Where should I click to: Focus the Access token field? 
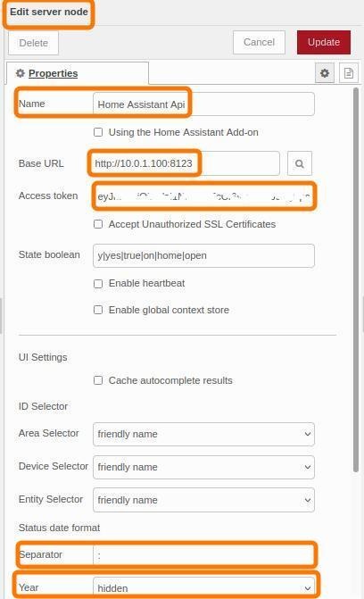tap(203, 196)
